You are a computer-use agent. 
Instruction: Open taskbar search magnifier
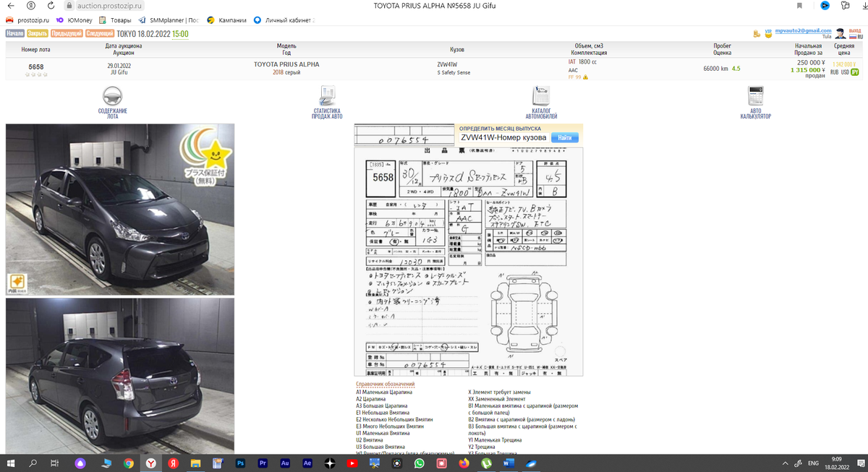pos(33,463)
